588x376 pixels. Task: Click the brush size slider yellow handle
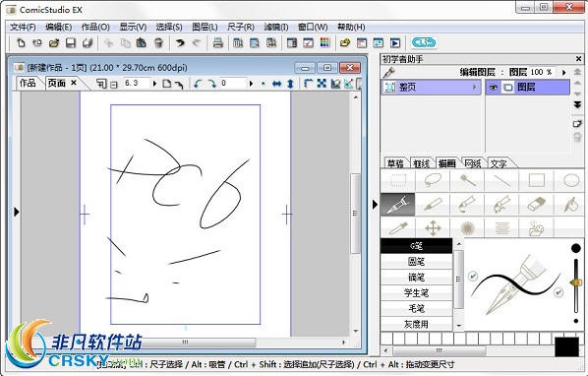coord(575,282)
